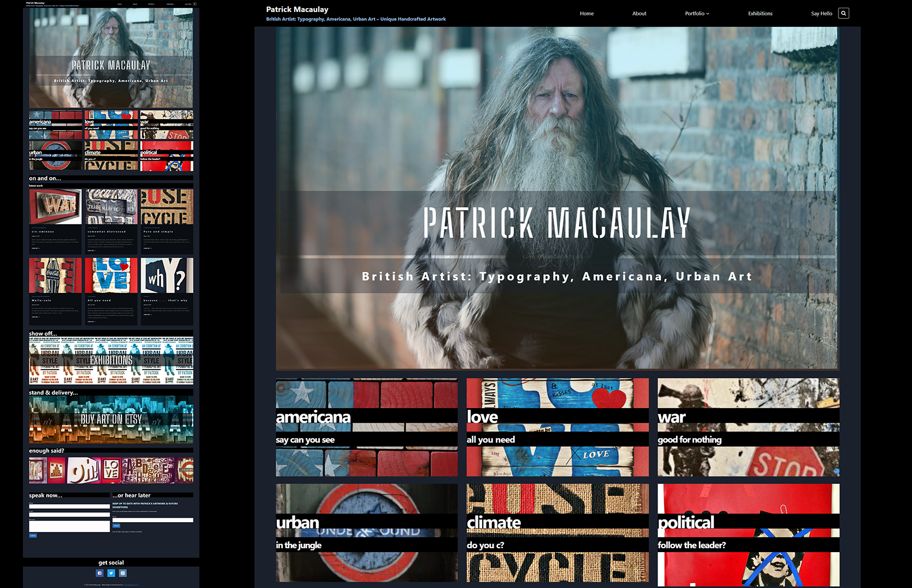Image resolution: width=912 pixels, height=588 pixels.
Task: Click the Say Hello link in the large header
Action: tap(821, 14)
